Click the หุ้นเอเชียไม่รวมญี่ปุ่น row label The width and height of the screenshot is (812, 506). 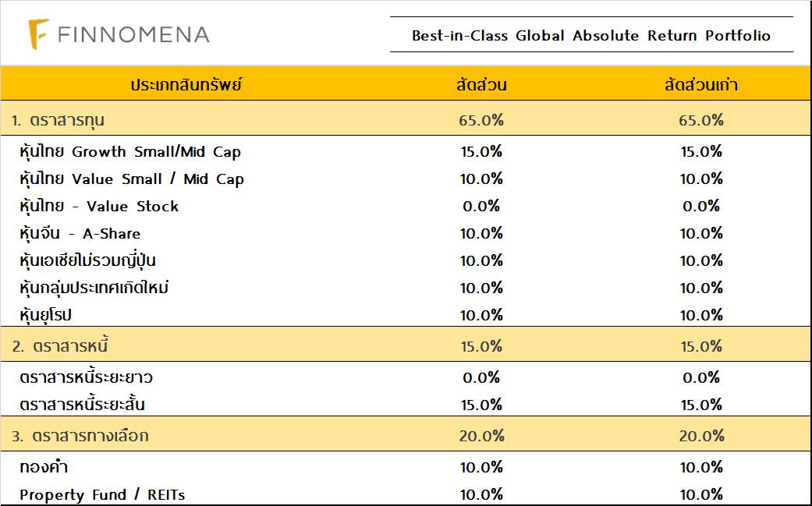(93, 260)
